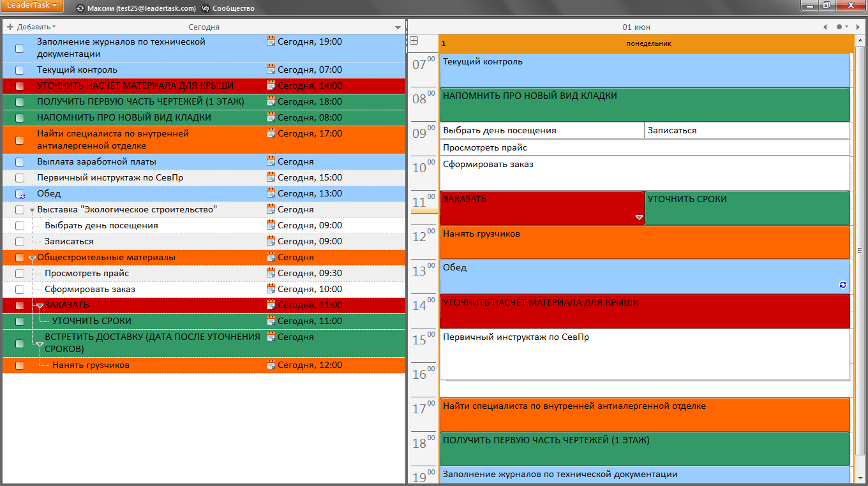Viewport: 868px width, 486px height.
Task: Click calendar icon on ВСТРЕТИТЬ ДОСТАВКУ row
Action: [x=271, y=337]
